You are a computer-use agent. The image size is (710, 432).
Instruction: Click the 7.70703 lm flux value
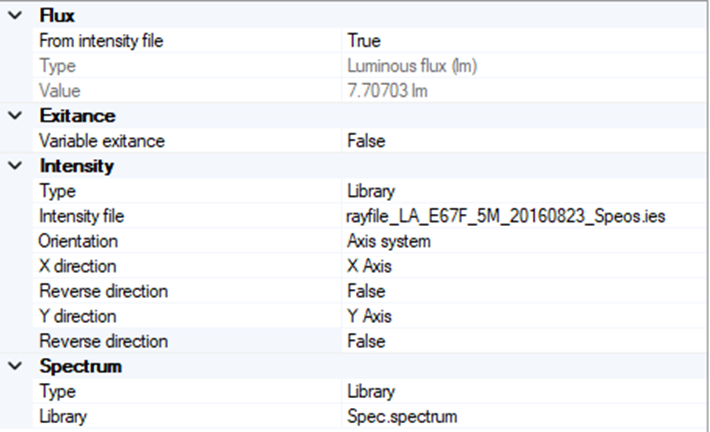(388, 91)
